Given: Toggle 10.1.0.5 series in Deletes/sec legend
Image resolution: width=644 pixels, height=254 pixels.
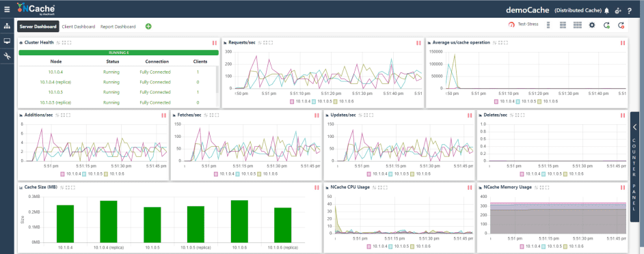Looking at the screenshot, I should tap(551, 173).
